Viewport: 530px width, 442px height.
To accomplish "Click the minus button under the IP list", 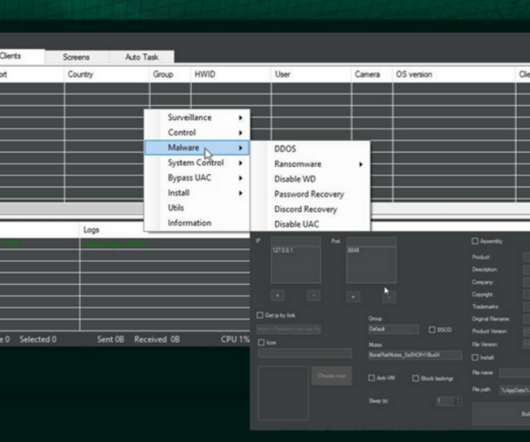I will [313, 295].
